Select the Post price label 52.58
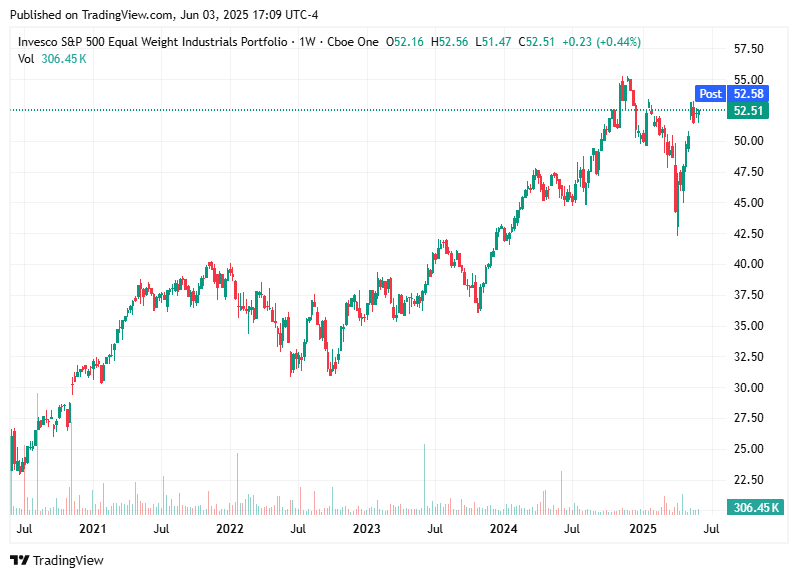This screenshot has height=578, width=798. click(731, 94)
